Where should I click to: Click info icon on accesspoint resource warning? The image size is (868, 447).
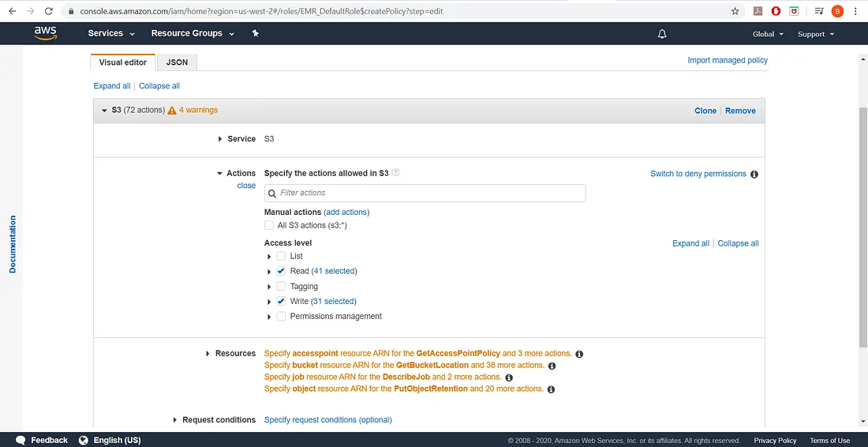coord(579,354)
